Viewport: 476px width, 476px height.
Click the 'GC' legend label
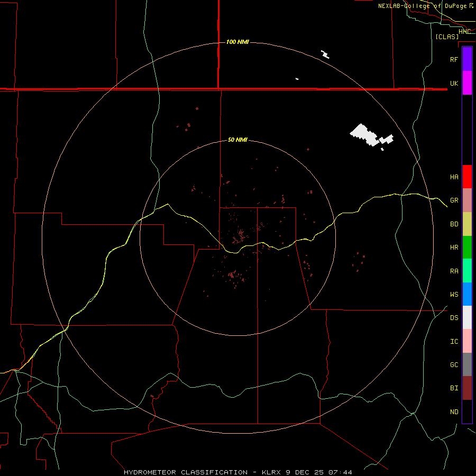pyautogui.click(x=454, y=365)
